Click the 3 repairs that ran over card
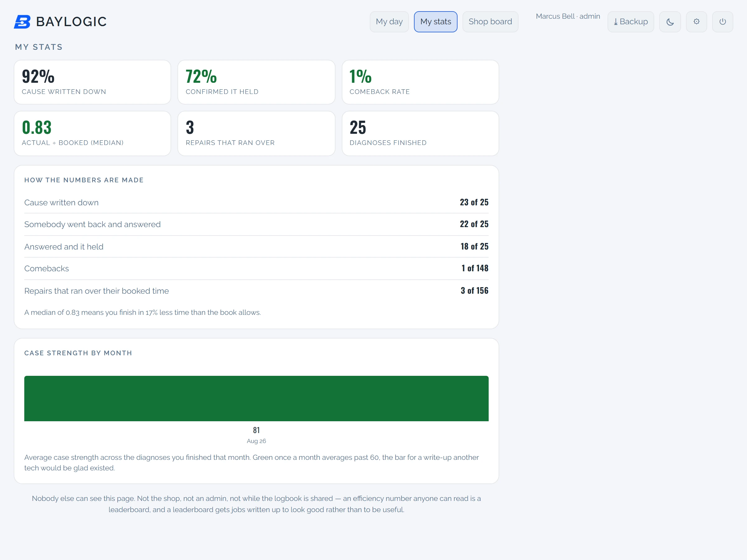This screenshot has height=560, width=747. 256,133
